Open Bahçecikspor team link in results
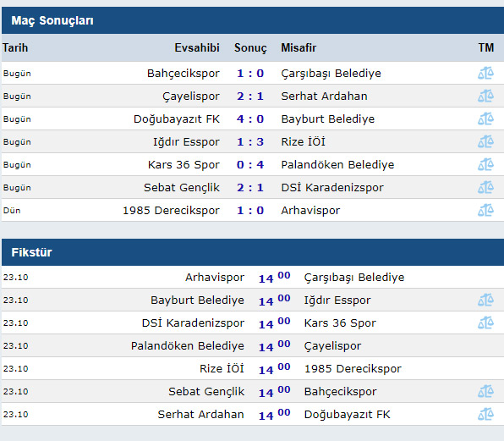The width and height of the screenshot is (504, 441). (184, 74)
